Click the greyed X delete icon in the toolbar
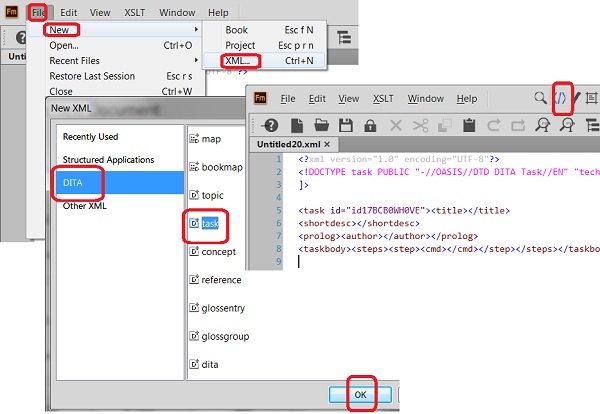This screenshot has height=414, width=600. [x=396, y=125]
